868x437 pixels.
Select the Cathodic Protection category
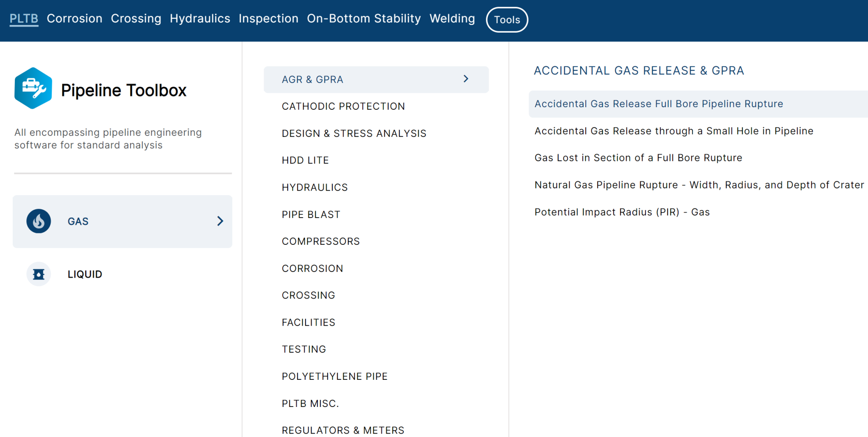pyautogui.click(x=343, y=106)
